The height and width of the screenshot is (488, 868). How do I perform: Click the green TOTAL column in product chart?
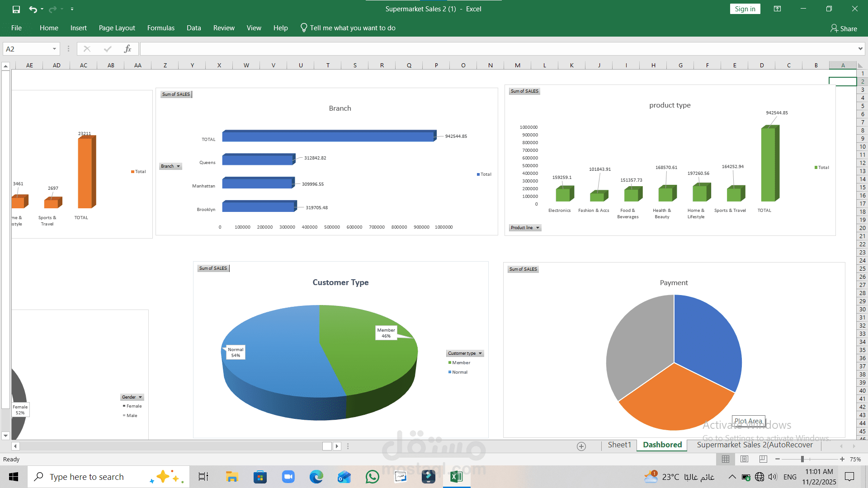[x=769, y=164]
